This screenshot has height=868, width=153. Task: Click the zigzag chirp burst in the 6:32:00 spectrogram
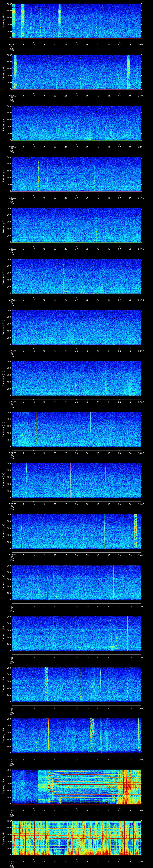point(46,684)
